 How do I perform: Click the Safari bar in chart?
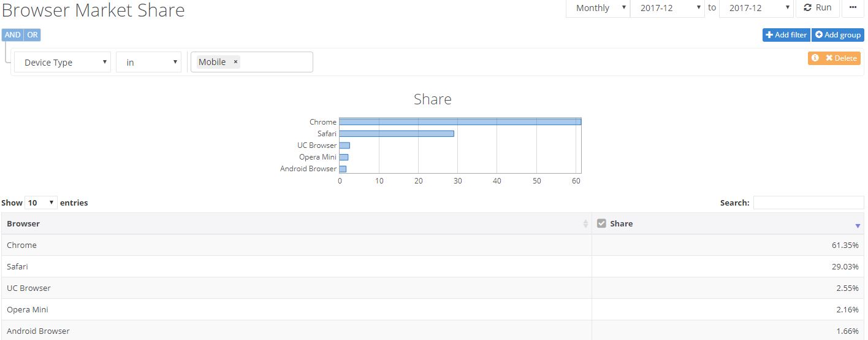[x=397, y=133]
